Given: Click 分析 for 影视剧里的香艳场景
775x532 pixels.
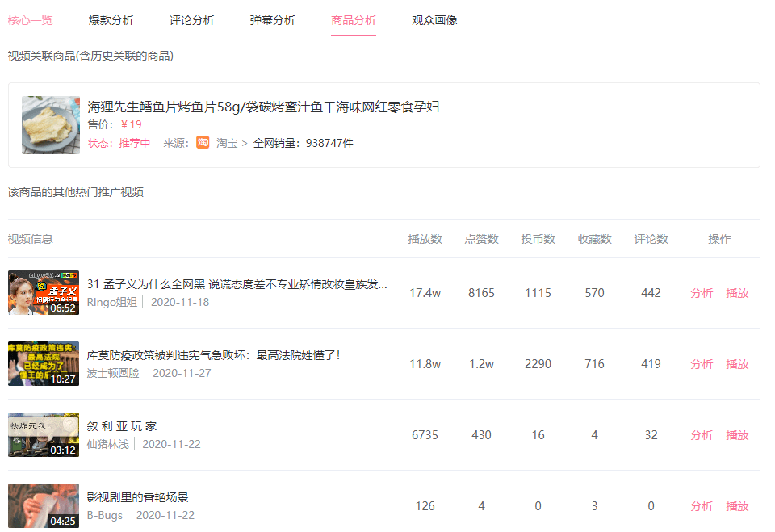Looking at the screenshot, I should point(702,506).
